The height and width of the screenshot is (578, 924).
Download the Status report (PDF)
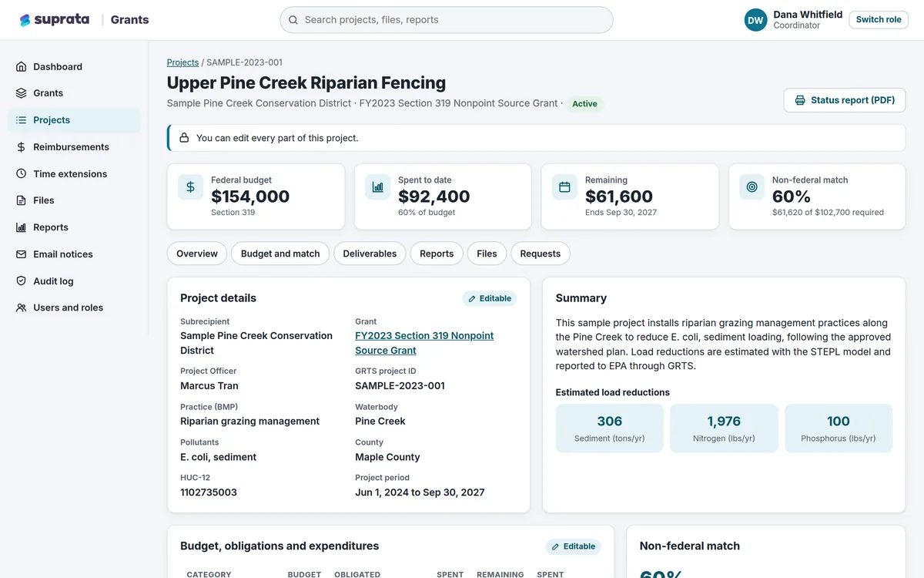click(845, 100)
